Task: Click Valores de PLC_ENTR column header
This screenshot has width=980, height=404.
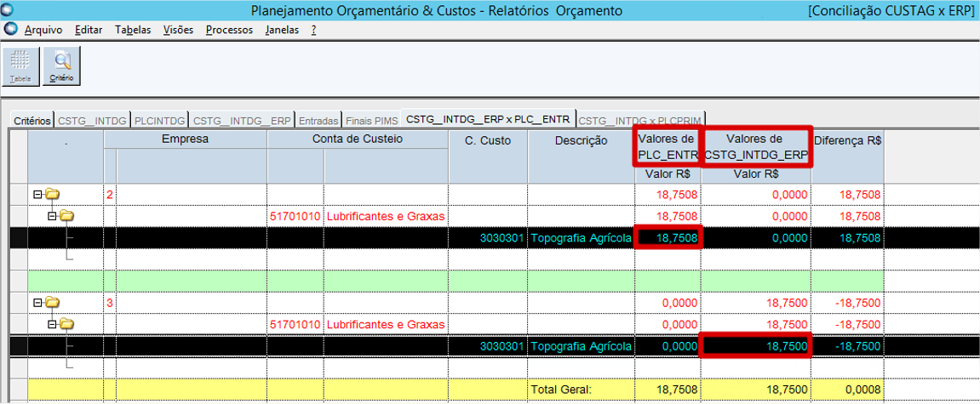Action: (x=667, y=147)
